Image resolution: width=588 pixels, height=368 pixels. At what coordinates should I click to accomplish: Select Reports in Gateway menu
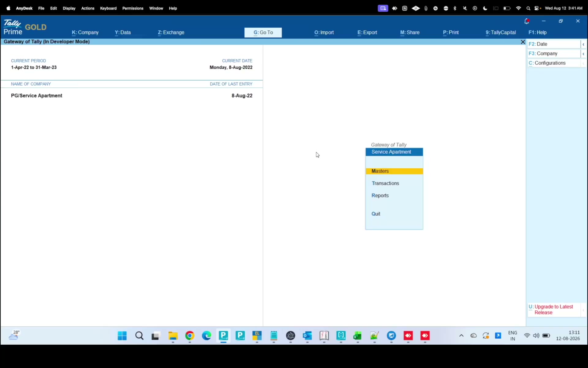380,196
